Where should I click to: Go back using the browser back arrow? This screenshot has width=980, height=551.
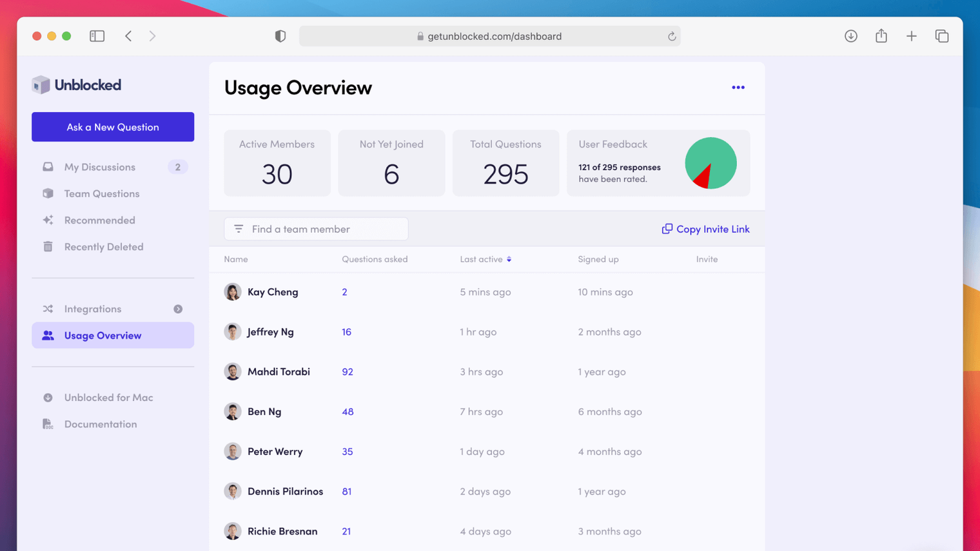pyautogui.click(x=128, y=36)
